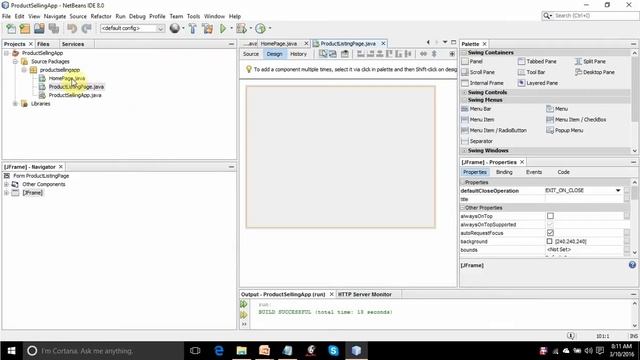Click the background color swatch property
The height and width of the screenshot is (360, 640).
(x=549, y=242)
